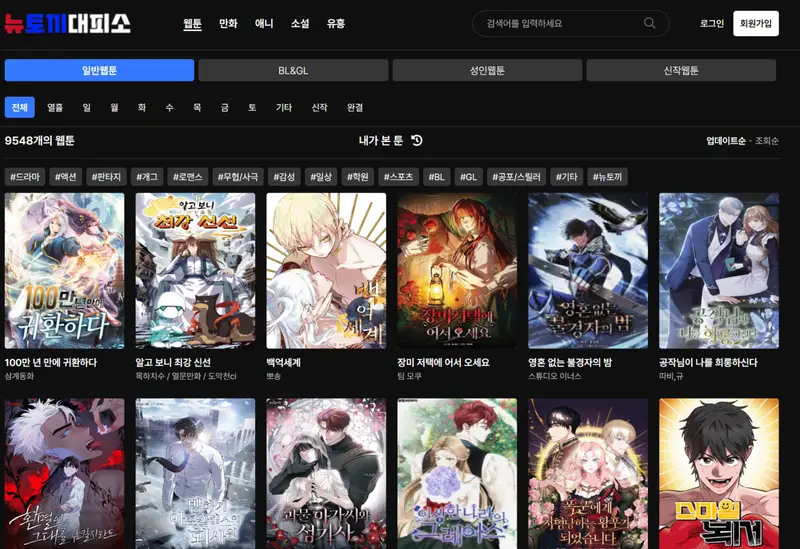Select the 열흘 filter

55,107
